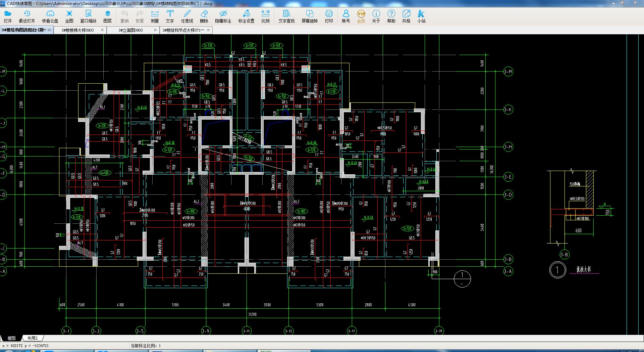The height and width of the screenshot is (352, 644).
Task: Click the 600 dimension in detail drawing
Action: pos(579,230)
